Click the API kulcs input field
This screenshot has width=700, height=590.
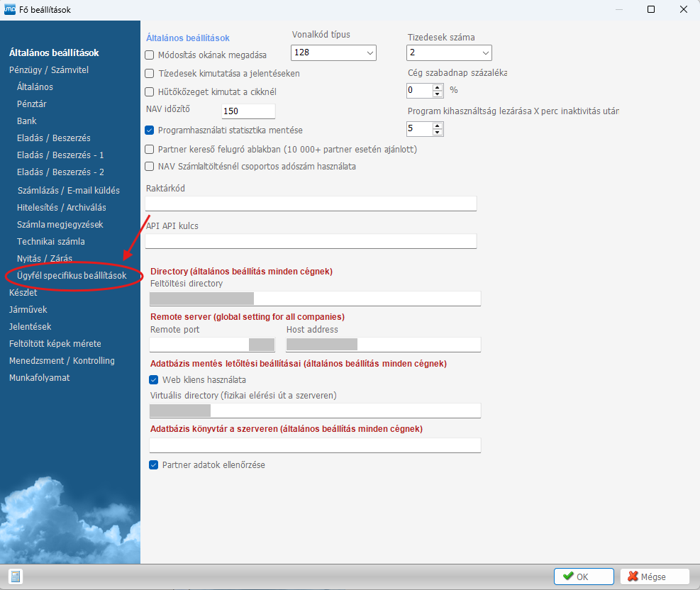coord(311,242)
